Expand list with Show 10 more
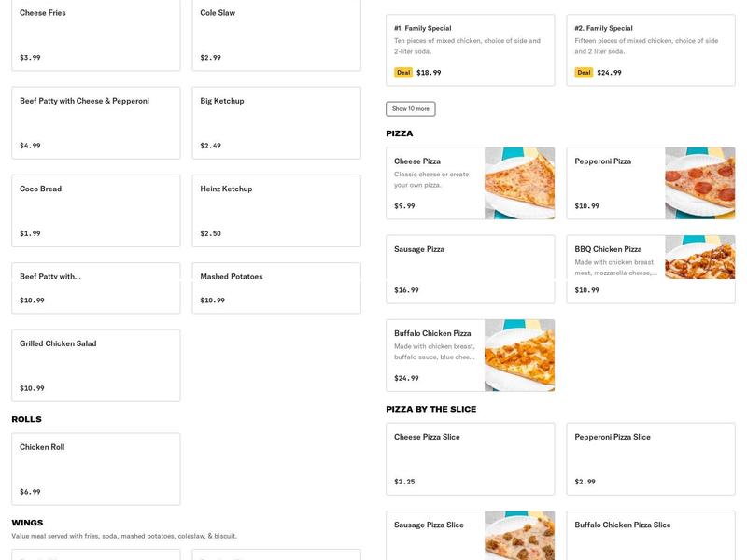 pos(410,109)
